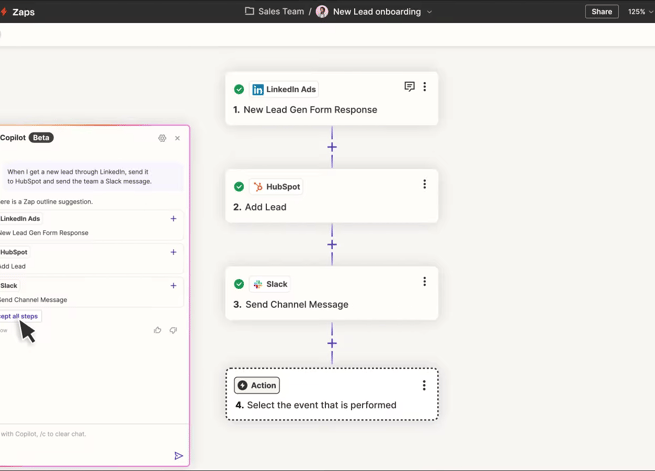The height and width of the screenshot is (471, 655).
Task: Click the Zapier lightning bolt logo
Action: [3, 12]
